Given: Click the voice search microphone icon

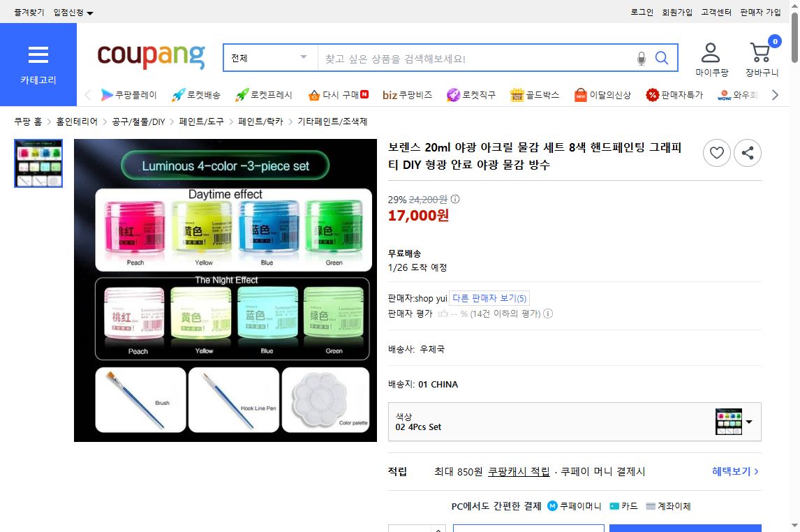Looking at the screenshot, I should (641, 57).
